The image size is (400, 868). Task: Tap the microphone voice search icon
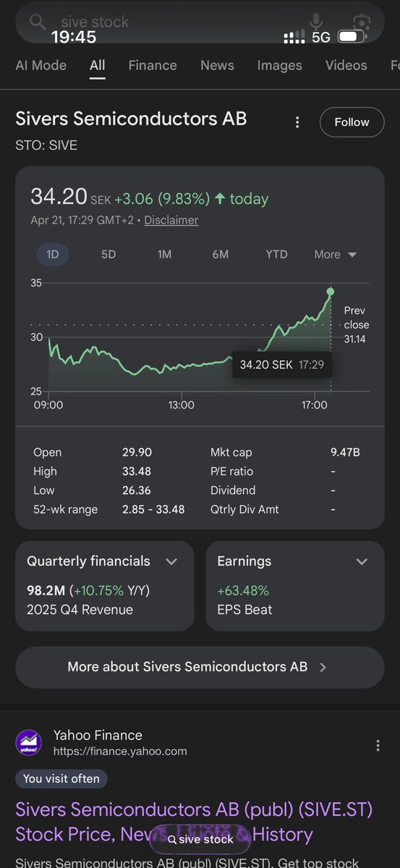[x=315, y=22]
